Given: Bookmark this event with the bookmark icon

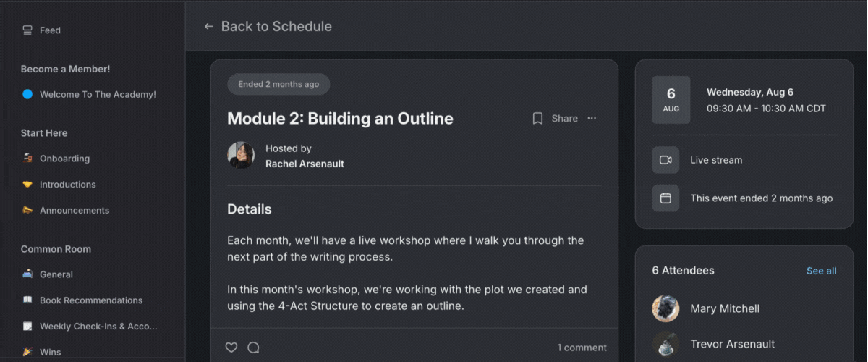Looking at the screenshot, I should [x=537, y=119].
